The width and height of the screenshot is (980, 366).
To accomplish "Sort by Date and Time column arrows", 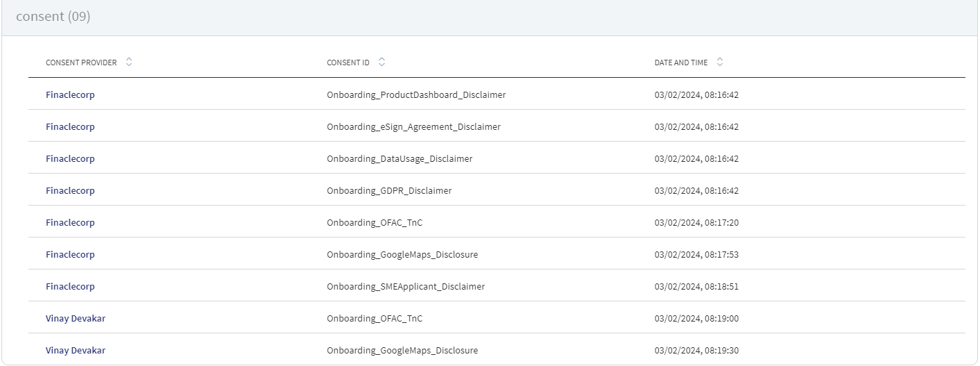I will click(719, 62).
